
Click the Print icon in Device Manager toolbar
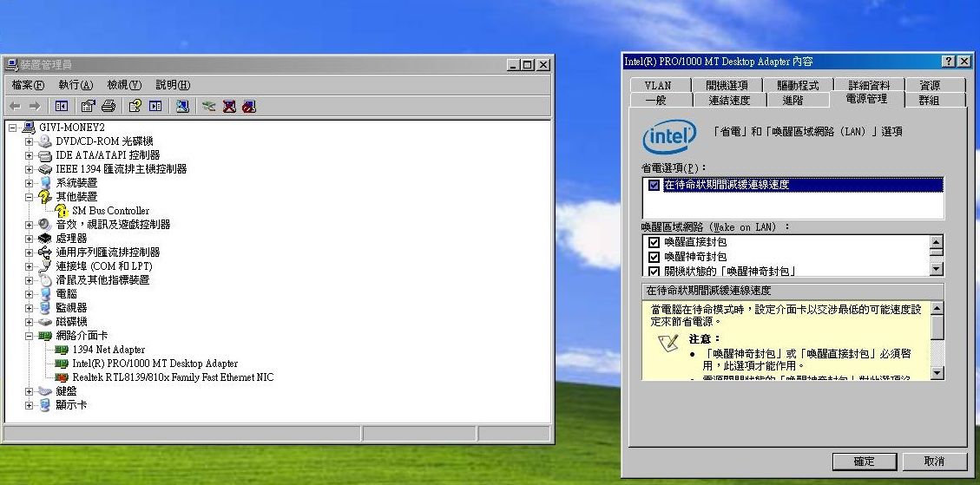coord(109,106)
